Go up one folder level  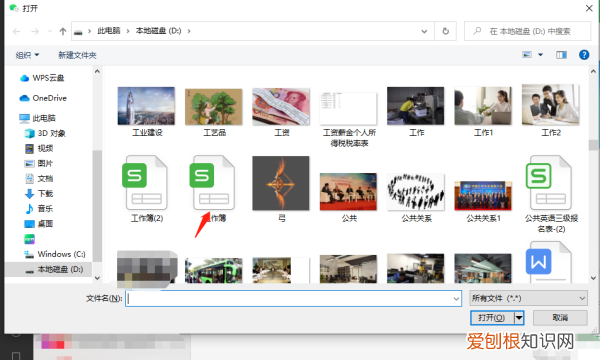point(63,31)
